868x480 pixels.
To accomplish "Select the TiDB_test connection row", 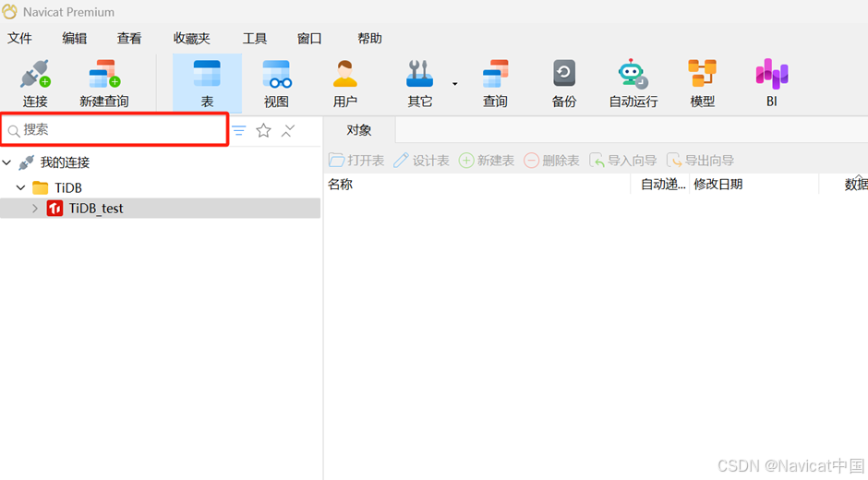I will (161, 209).
